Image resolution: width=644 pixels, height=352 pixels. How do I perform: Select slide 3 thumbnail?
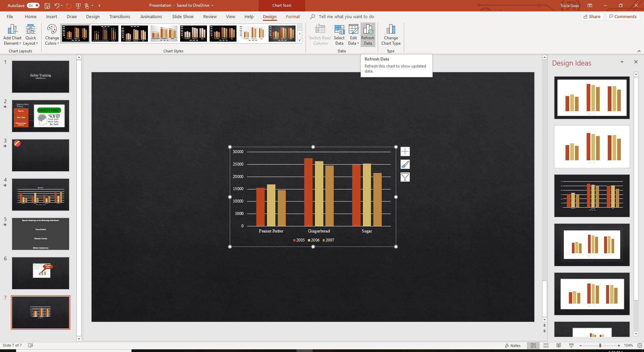pos(40,155)
